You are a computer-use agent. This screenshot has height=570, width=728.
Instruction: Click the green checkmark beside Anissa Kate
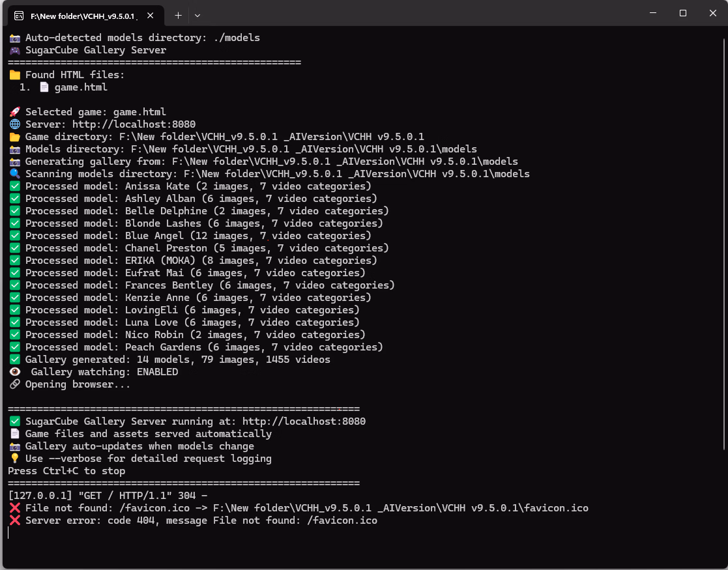[x=15, y=186]
